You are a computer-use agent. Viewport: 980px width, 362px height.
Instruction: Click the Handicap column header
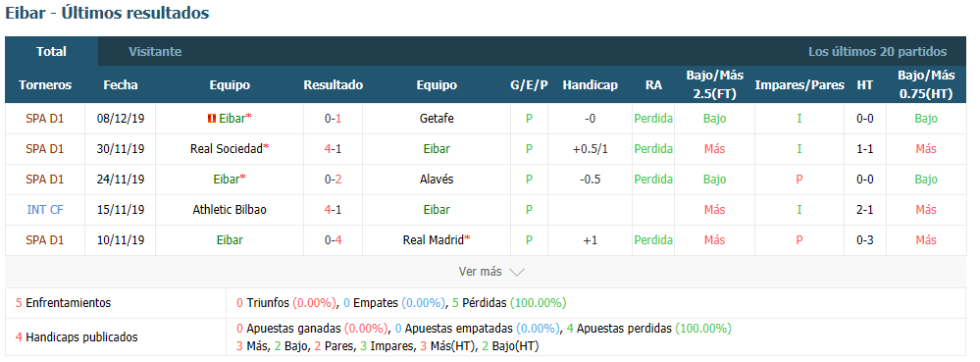pos(590,85)
